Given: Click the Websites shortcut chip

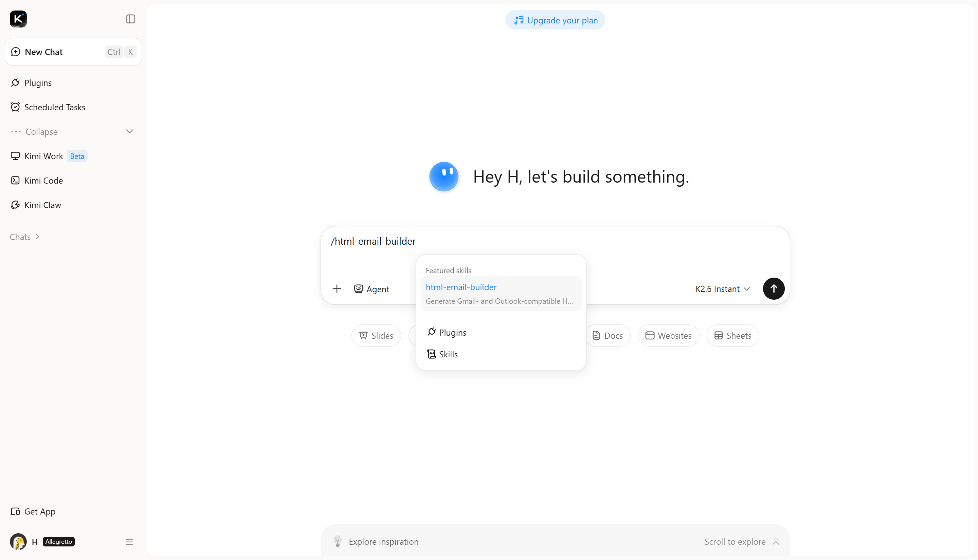Looking at the screenshot, I should 668,336.
